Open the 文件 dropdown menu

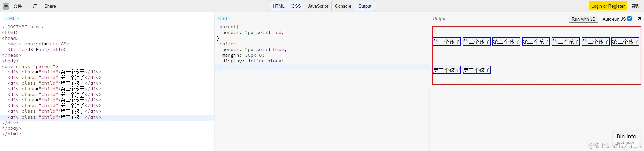click(19, 6)
